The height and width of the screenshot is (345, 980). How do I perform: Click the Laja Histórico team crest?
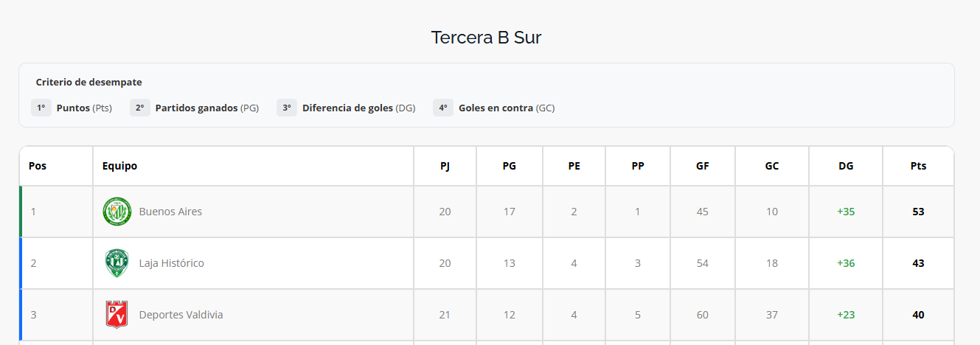[117, 263]
